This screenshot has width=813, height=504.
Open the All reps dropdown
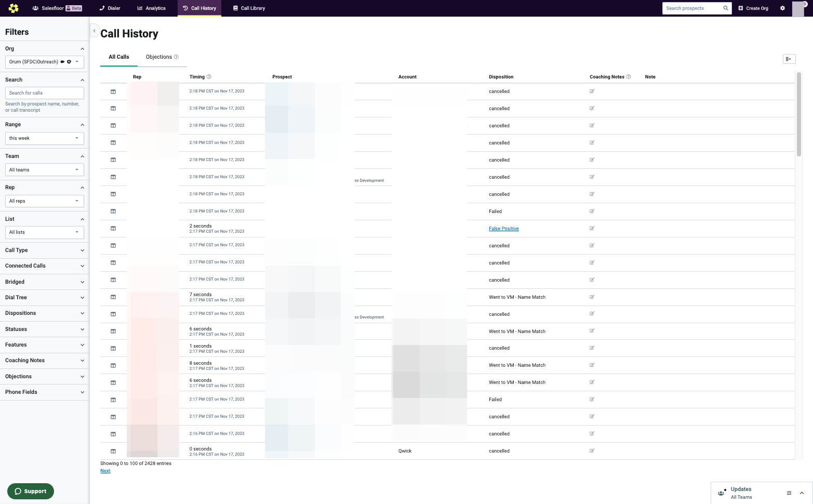tap(45, 201)
